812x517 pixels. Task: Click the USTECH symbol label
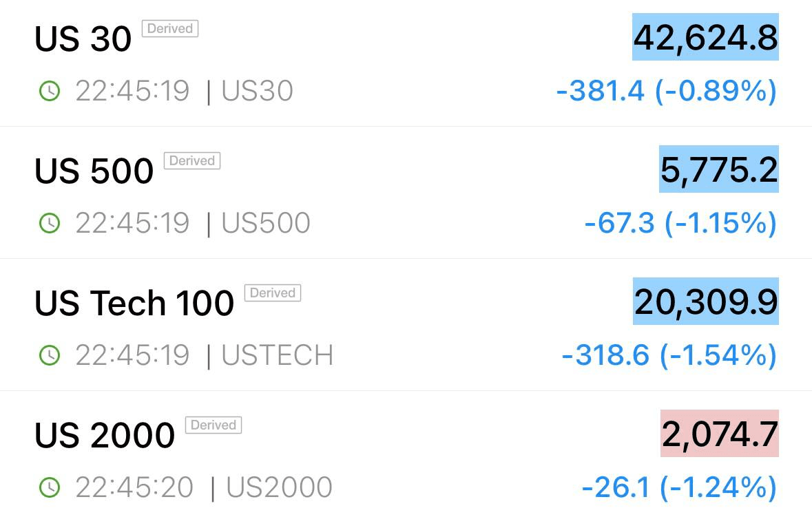tap(277, 355)
